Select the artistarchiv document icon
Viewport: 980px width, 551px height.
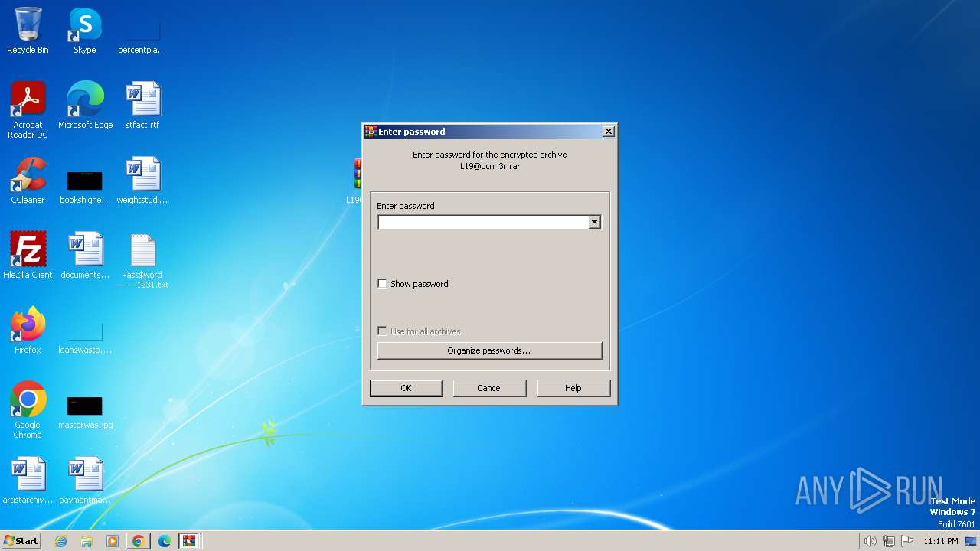pos(28,481)
